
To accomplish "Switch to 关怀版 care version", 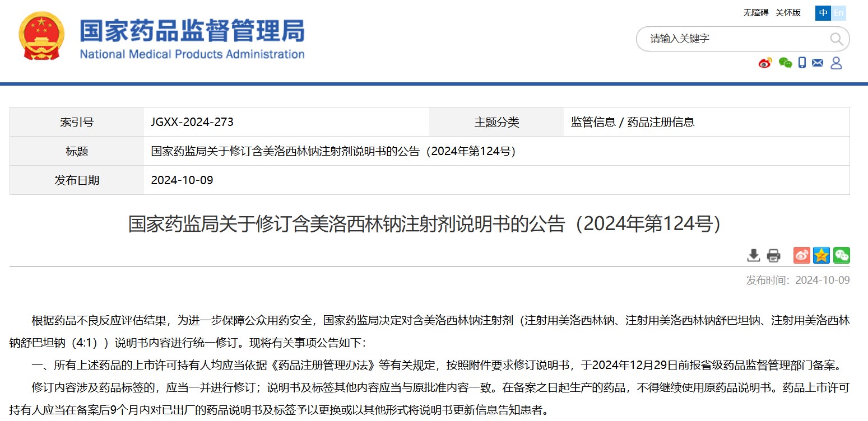I will (x=788, y=13).
